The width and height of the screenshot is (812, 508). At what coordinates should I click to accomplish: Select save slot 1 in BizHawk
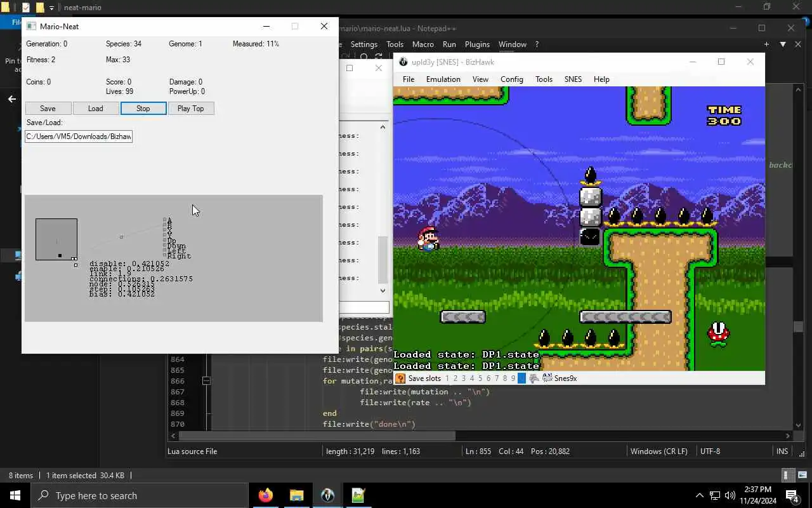point(447,378)
